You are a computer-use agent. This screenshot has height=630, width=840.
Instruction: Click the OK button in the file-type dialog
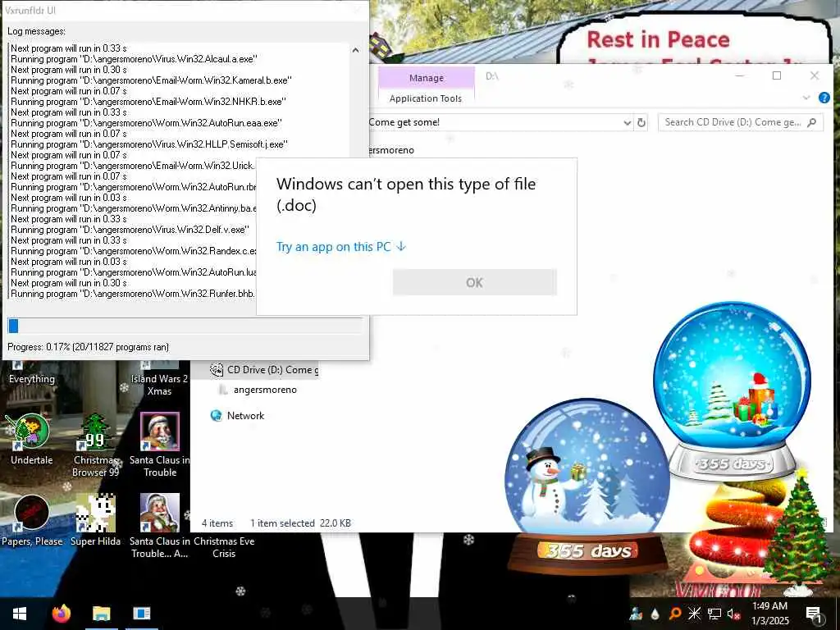[475, 282]
